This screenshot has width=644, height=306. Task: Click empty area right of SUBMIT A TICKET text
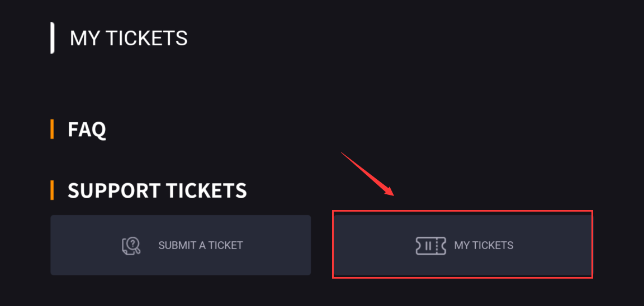(276, 246)
